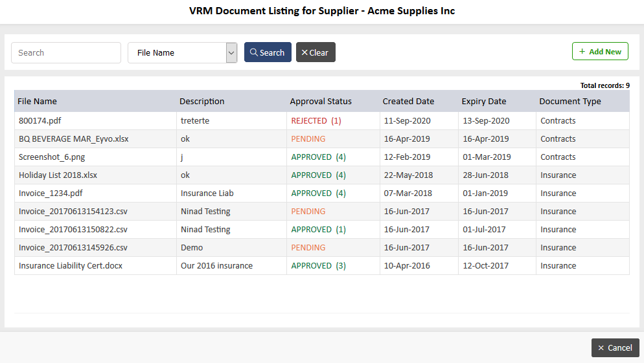
Task: Open the File Name search field dropdown
Action: tap(182, 52)
